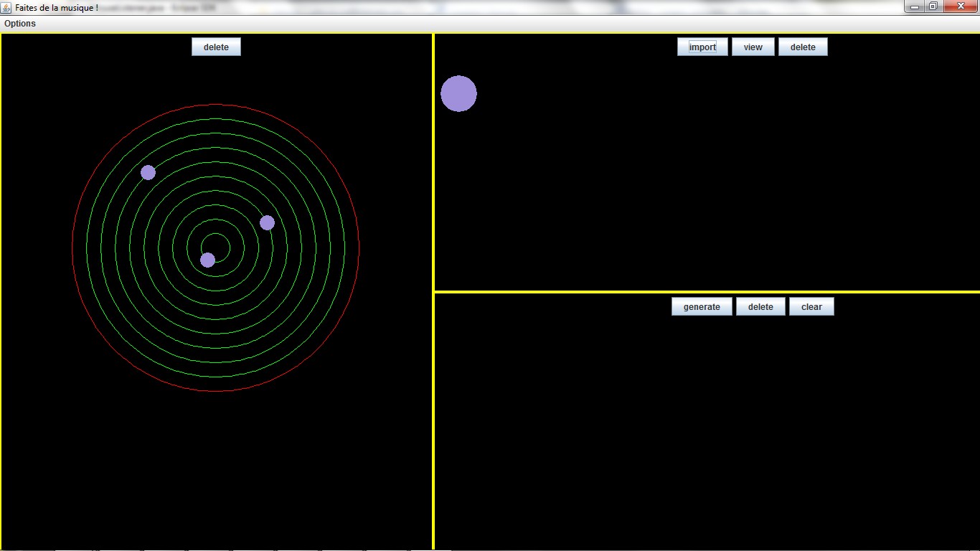Click delete above the concentric circles
Screen dimensions: 980x551
[x=216, y=47]
